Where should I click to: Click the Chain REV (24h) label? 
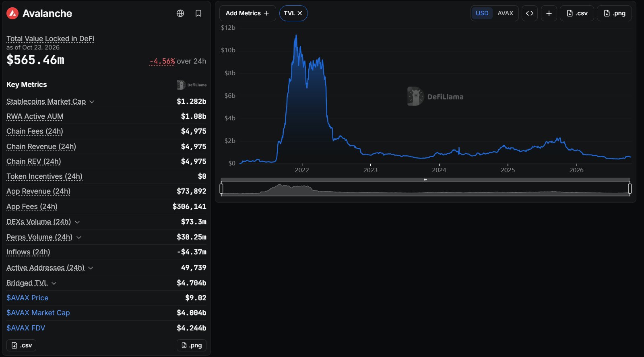coord(34,161)
